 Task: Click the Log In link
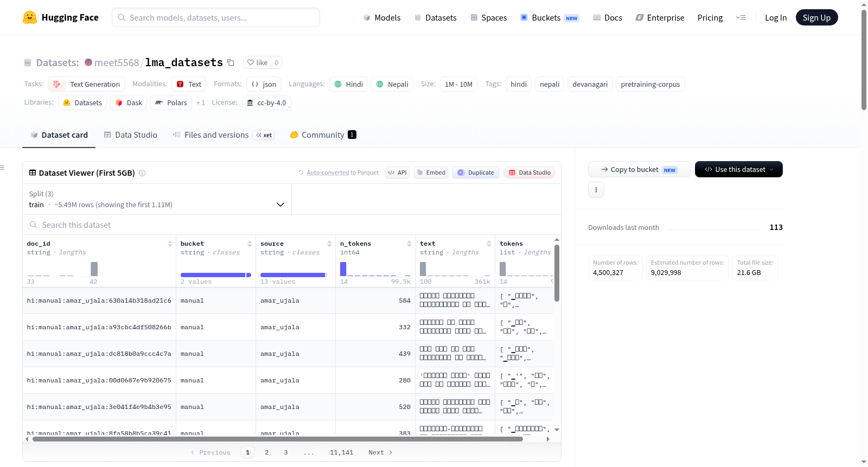pyautogui.click(x=776, y=17)
